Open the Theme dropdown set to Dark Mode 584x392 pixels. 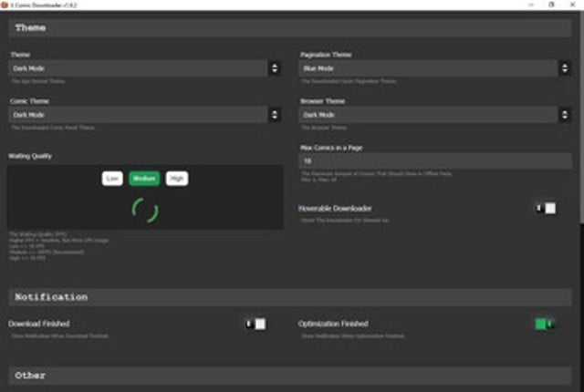pyautogui.click(x=145, y=68)
